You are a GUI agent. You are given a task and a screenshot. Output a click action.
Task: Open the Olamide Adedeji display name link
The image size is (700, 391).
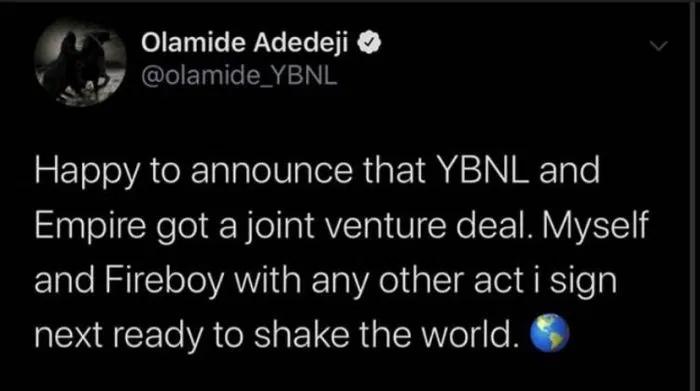click(245, 43)
